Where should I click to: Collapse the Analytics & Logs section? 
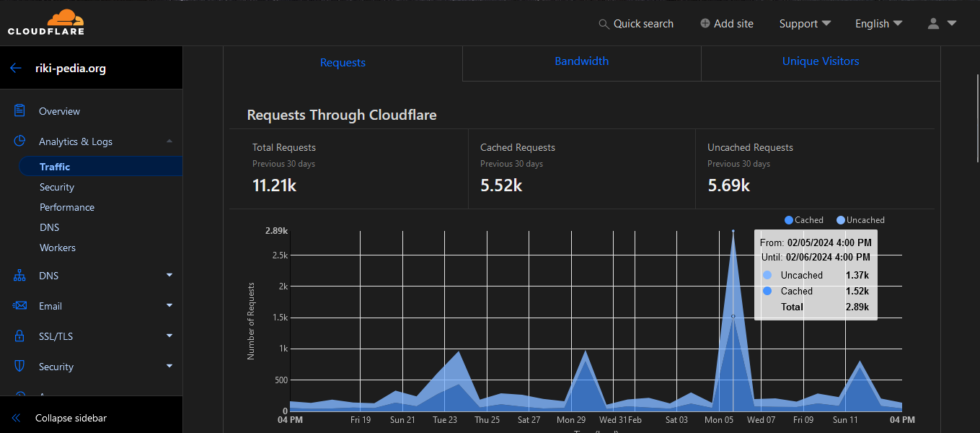169,141
